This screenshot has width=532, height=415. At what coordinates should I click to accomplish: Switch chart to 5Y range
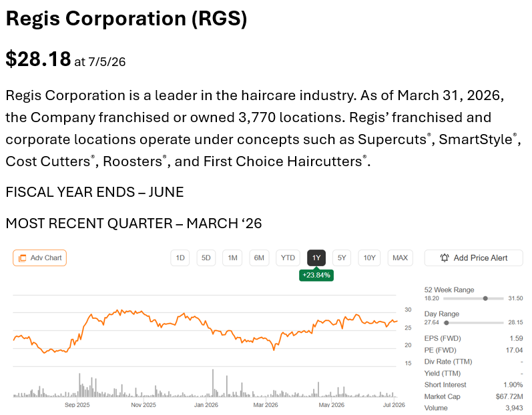342,258
